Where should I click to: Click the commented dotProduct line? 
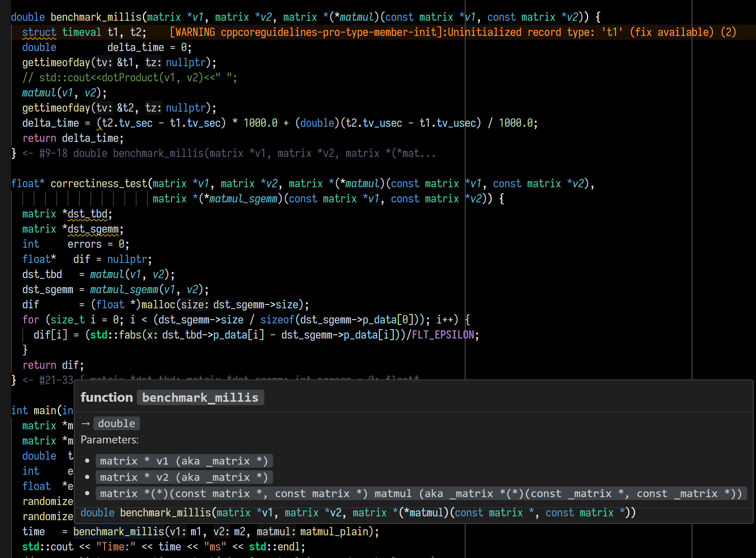129,77
